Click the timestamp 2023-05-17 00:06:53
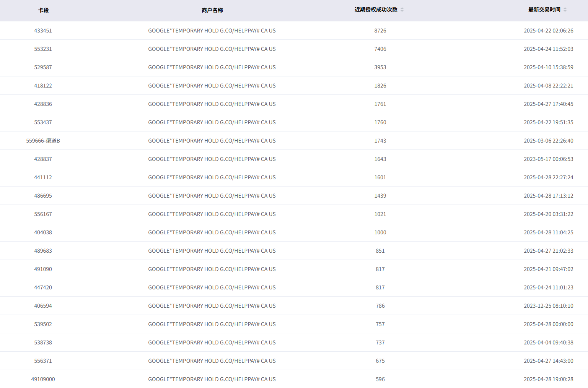 549,159
